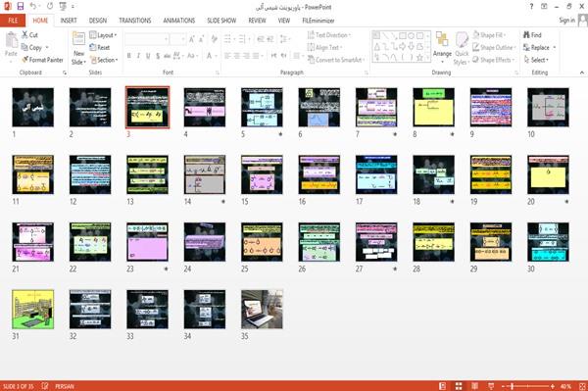Switch to the DESIGN tab
Image resolution: width=588 pixels, height=391 pixels.
pyautogui.click(x=98, y=21)
